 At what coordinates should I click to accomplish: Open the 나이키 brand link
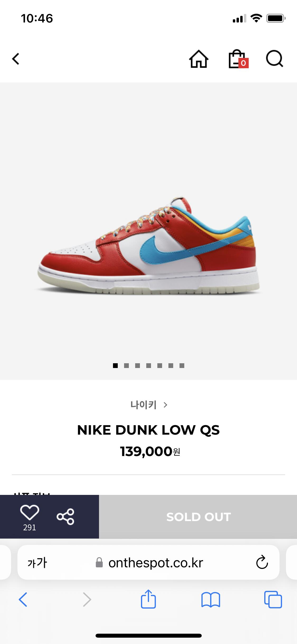pos(143,405)
